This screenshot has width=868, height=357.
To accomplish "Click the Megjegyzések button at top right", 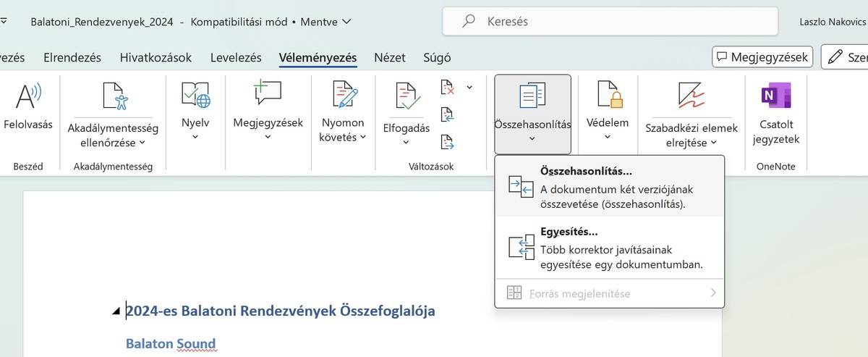I will coord(762,56).
